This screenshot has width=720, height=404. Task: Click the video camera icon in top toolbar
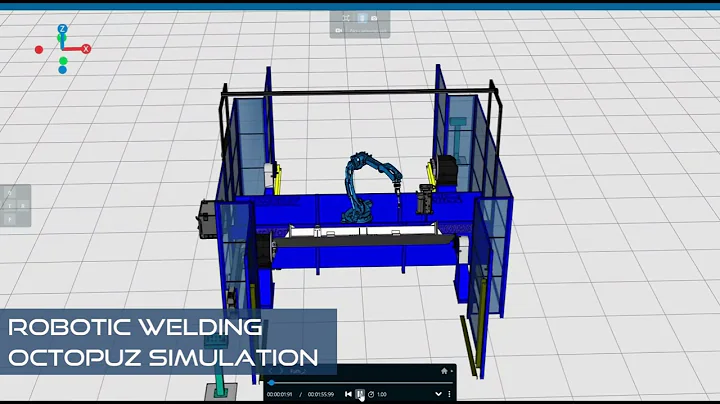click(339, 31)
